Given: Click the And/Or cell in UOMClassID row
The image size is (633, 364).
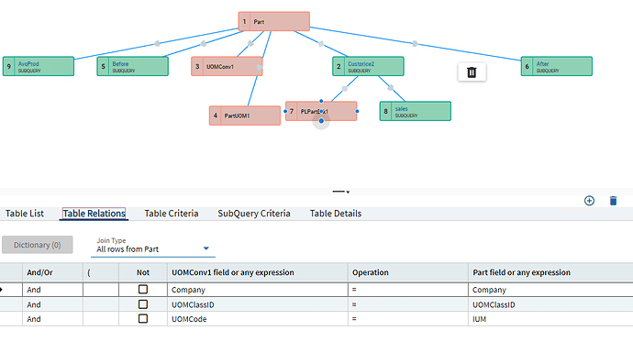Looking at the screenshot, I should pyautogui.click(x=52, y=304).
